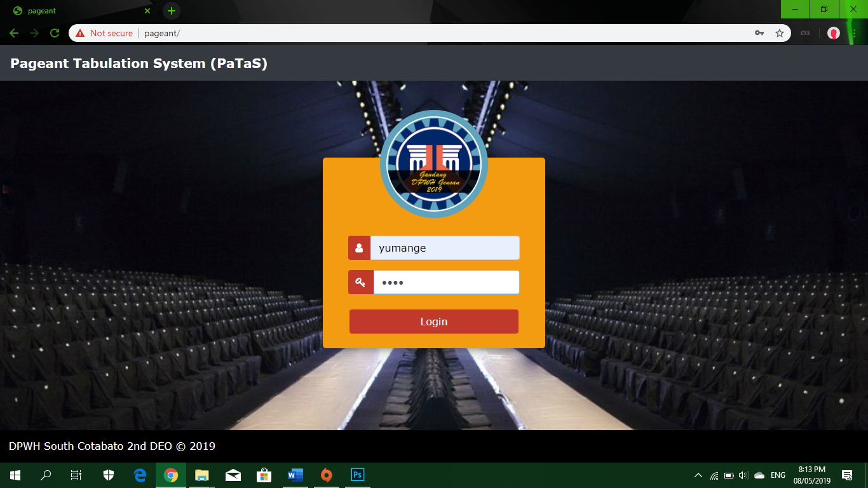Switch the ENG input language
This screenshot has width=868, height=488.
[778, 475]
